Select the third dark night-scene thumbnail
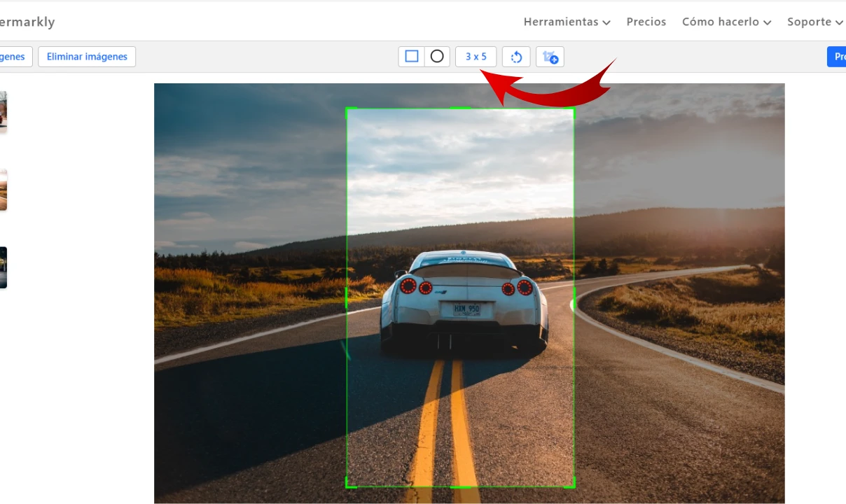Viewport: 846px width, 504px height. (3, 267)
